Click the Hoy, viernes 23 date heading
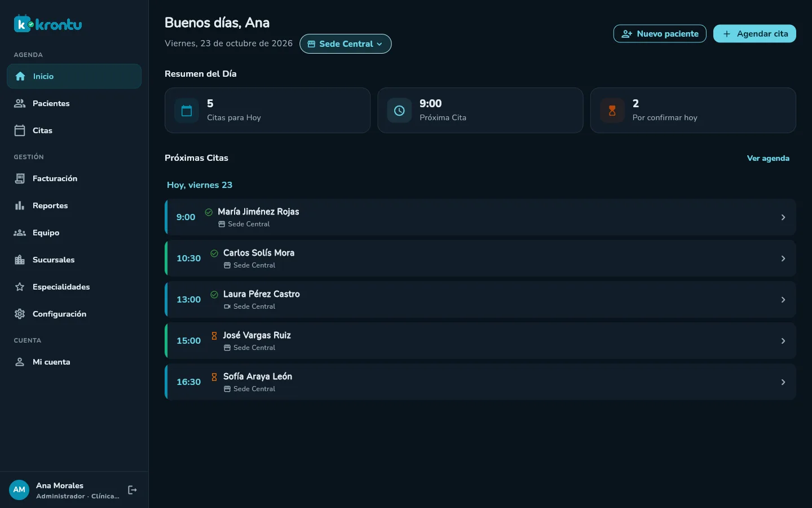Image resolution: width=812 pixels, height=508 pixels. (x=200, y=185)
